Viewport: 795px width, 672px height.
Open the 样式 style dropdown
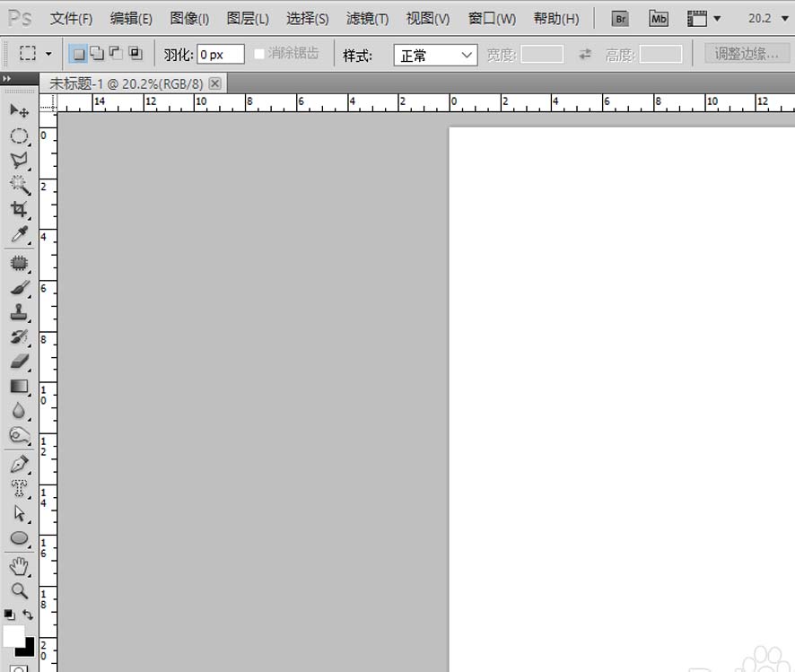435,55
